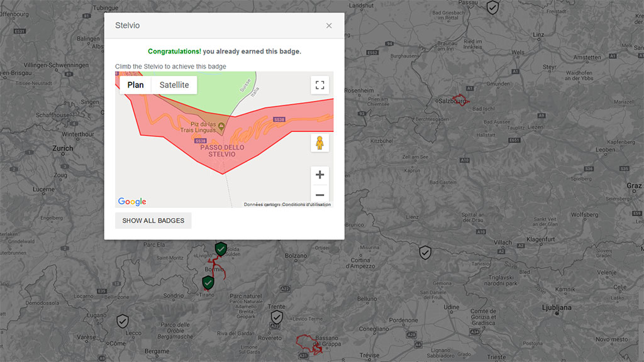Open the Google logo link
This screenshot has width=644, height=362.
pos(132,201)
